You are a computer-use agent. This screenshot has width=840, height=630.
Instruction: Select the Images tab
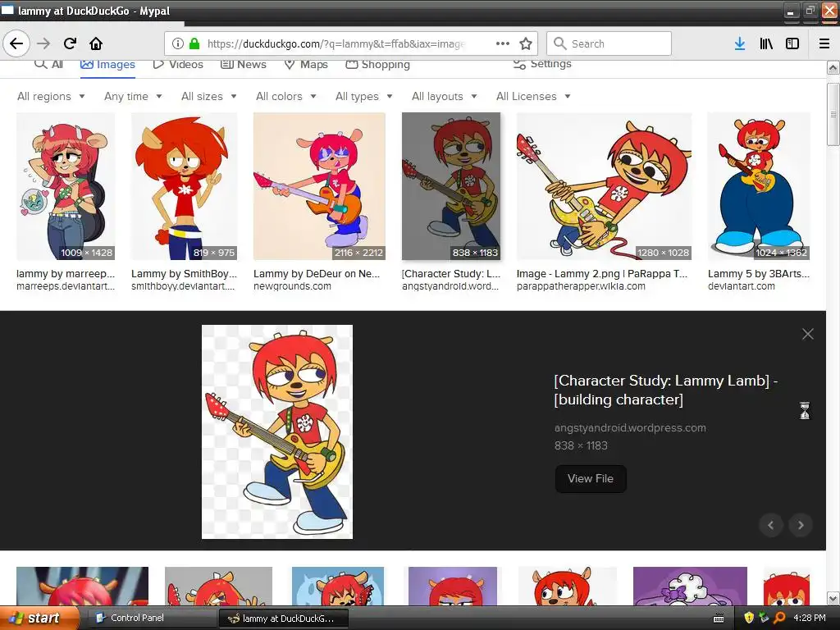(x=107, y=64)
